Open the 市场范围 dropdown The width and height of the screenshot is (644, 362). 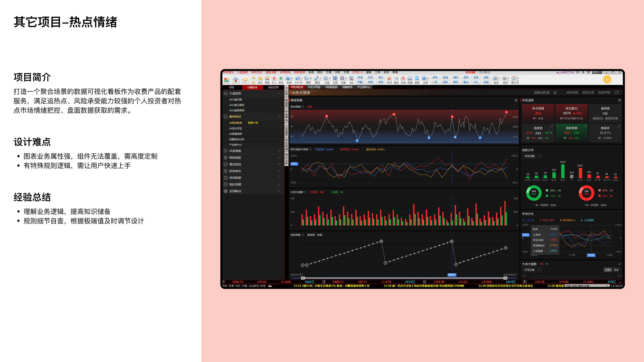point(532,156)
